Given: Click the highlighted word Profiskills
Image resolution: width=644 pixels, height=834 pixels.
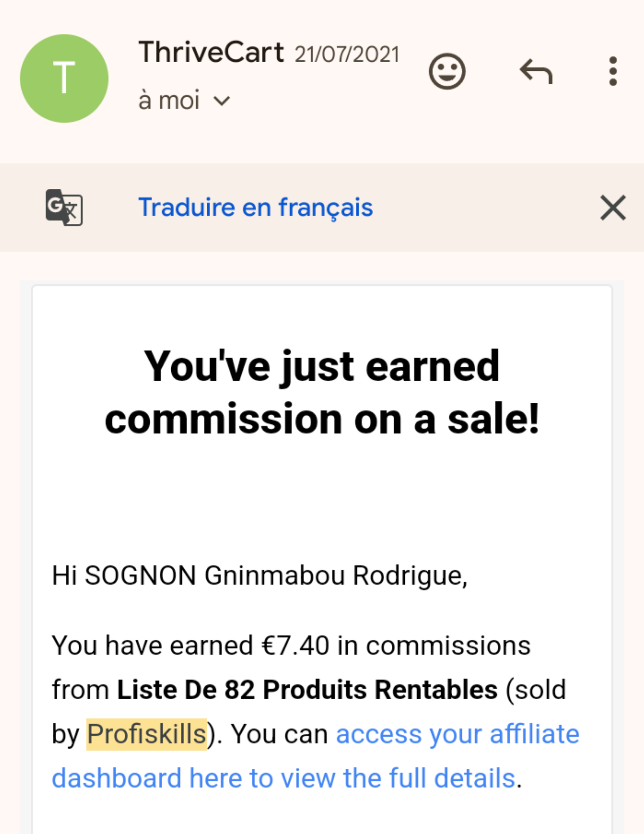Looking at the screenshot, I should pyautogui.click(x=147, y=734).
